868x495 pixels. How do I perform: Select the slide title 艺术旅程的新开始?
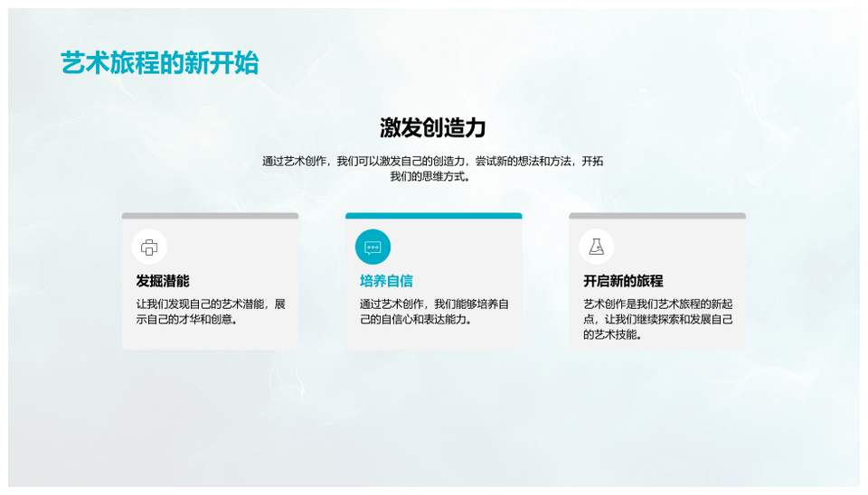(159, 63)
